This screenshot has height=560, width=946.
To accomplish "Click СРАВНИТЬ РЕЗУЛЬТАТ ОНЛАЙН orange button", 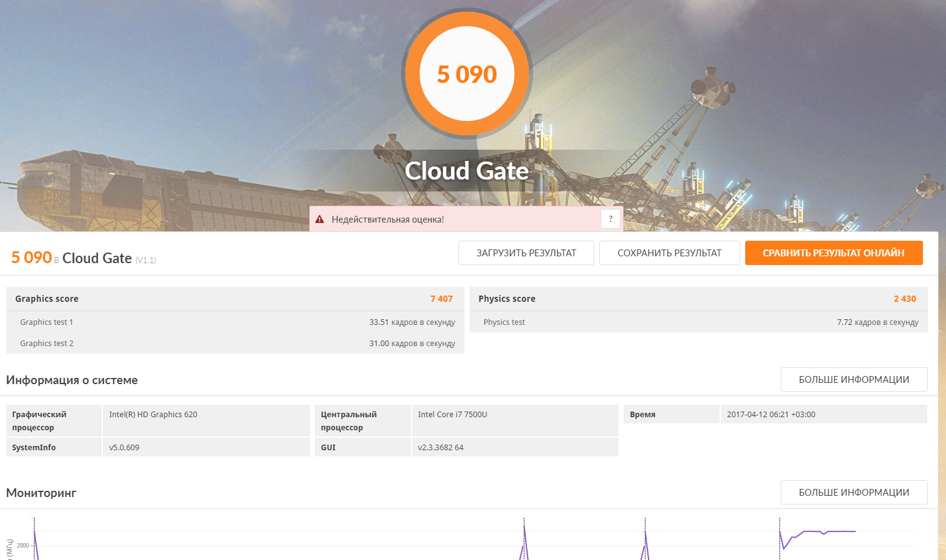I will [834, 253].
